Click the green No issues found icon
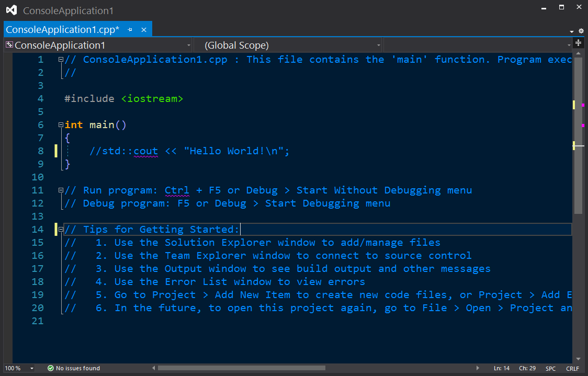 [49, 368]
